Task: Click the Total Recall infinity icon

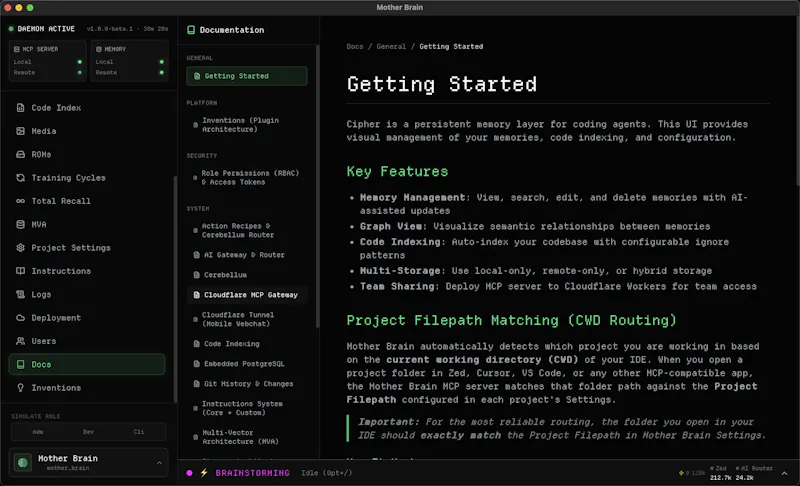Action: [20, 201]
